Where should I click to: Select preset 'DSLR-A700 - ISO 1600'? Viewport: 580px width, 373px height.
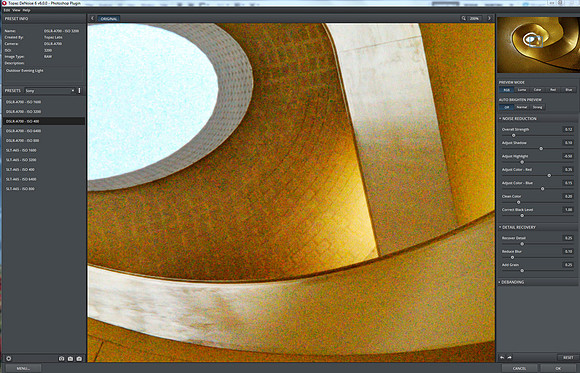[44, 102]
